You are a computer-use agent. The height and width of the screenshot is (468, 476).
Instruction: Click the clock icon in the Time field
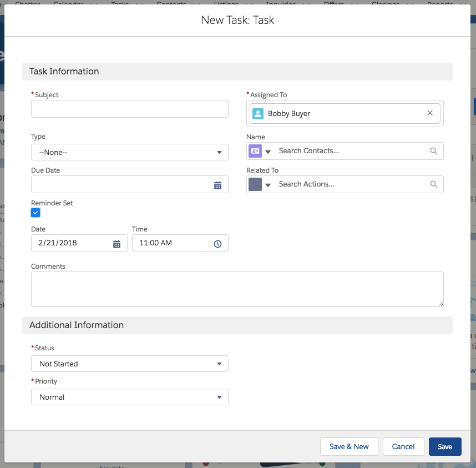(218, 243)
